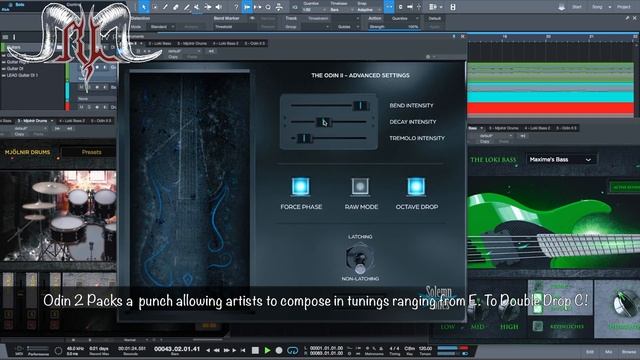The width and height of the screenshot is (640, 360).
Task: Select the Arrow tool in the toolbar
Action: point(144,7)
